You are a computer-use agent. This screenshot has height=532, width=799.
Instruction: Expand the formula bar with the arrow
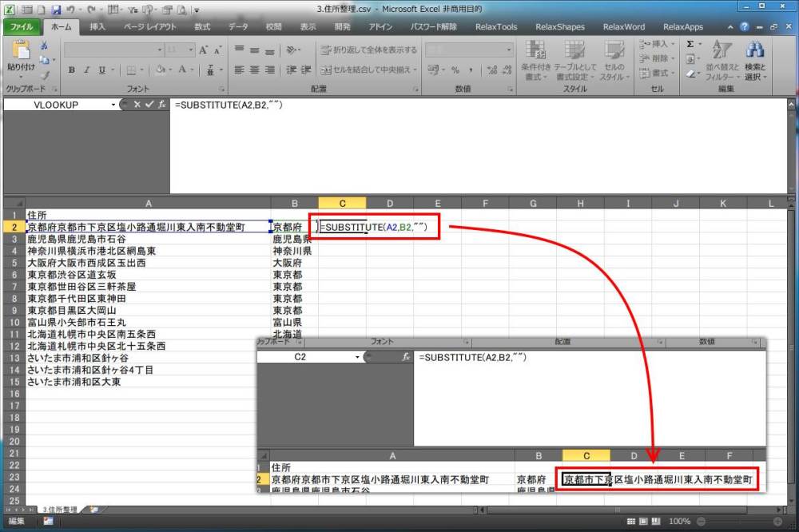(x=789, y=105)
